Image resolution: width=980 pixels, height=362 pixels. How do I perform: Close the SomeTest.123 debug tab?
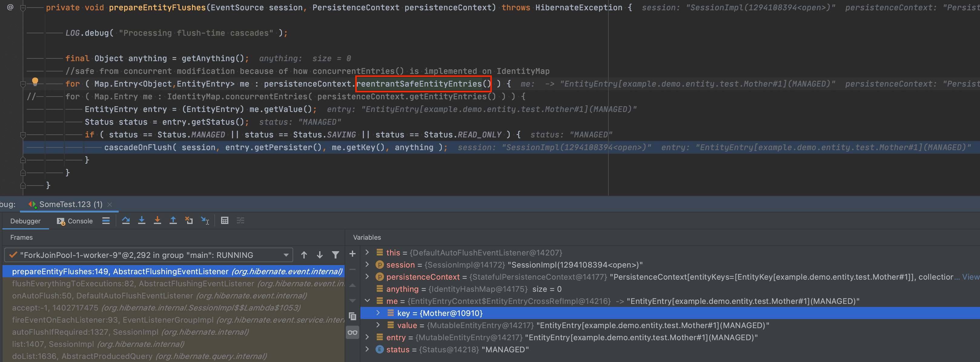[x=110, y=205]
